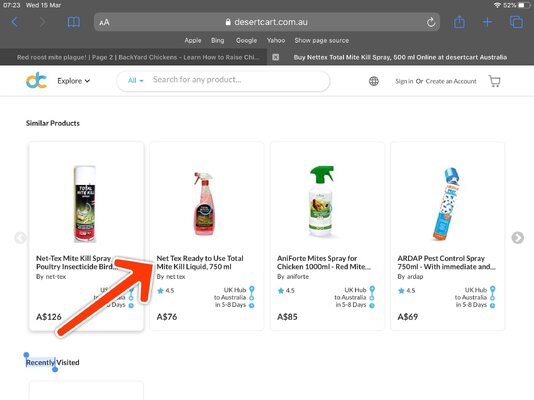
Task: Open the Safari share sheet icon
Action: click(459, 22)
